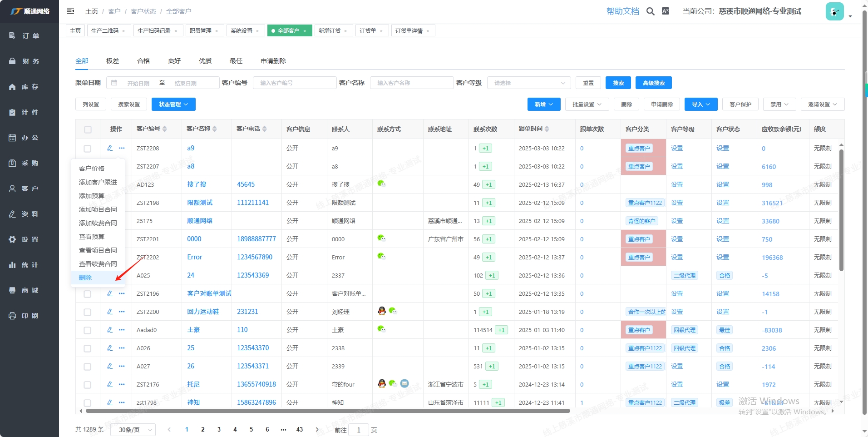The width and height of the screenshot is (868, 437).
Task: Choose 添加客户跟进 in context menu
Action: click(x=98, y=182)
